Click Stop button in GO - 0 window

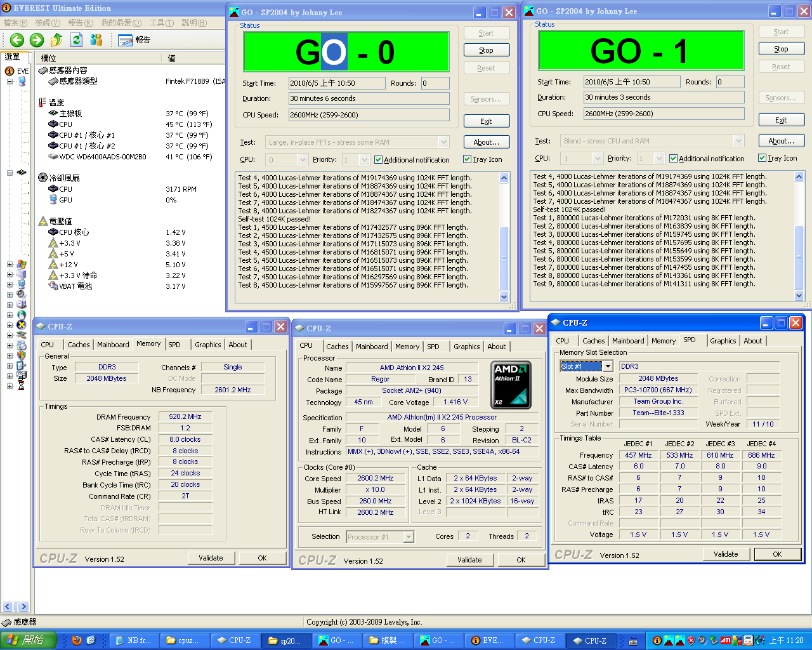point(487,50)
